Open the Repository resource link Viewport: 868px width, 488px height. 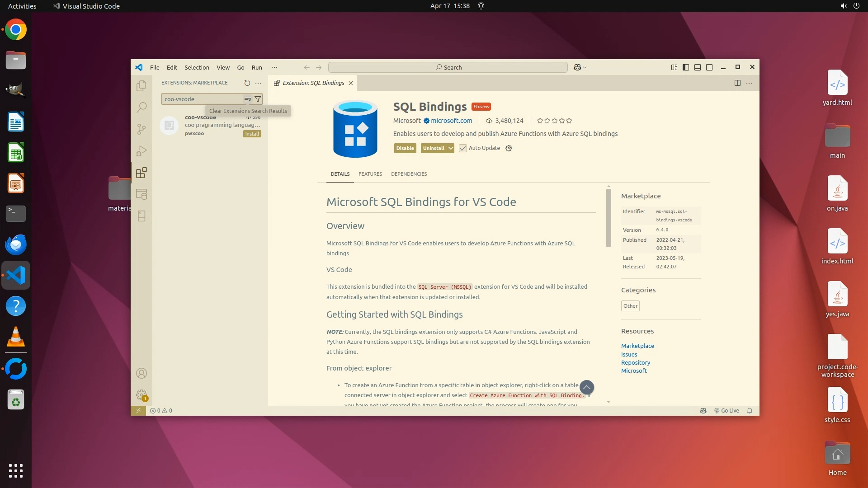[635, 362]
